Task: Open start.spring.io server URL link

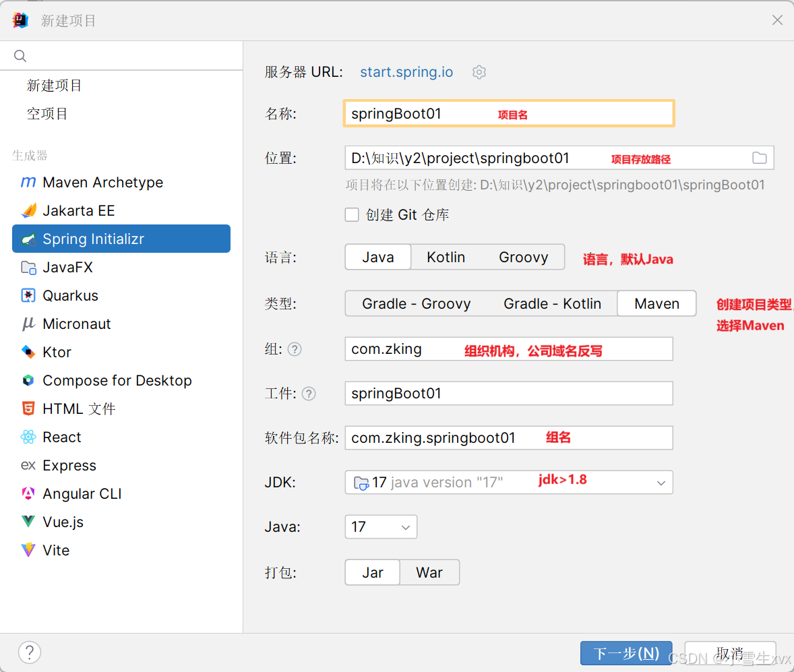Action: coord(406,72)
